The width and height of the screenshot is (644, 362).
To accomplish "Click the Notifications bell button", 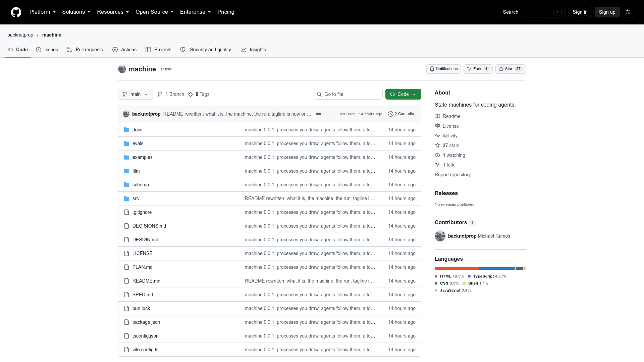I will 443,69.
